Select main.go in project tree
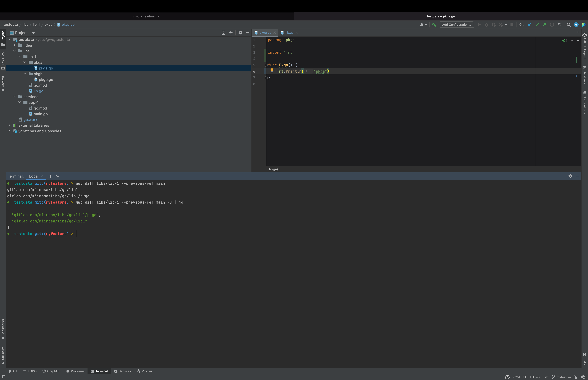This screenshot has height=380, width=588. pyautogui.click(x=41, y=114)
